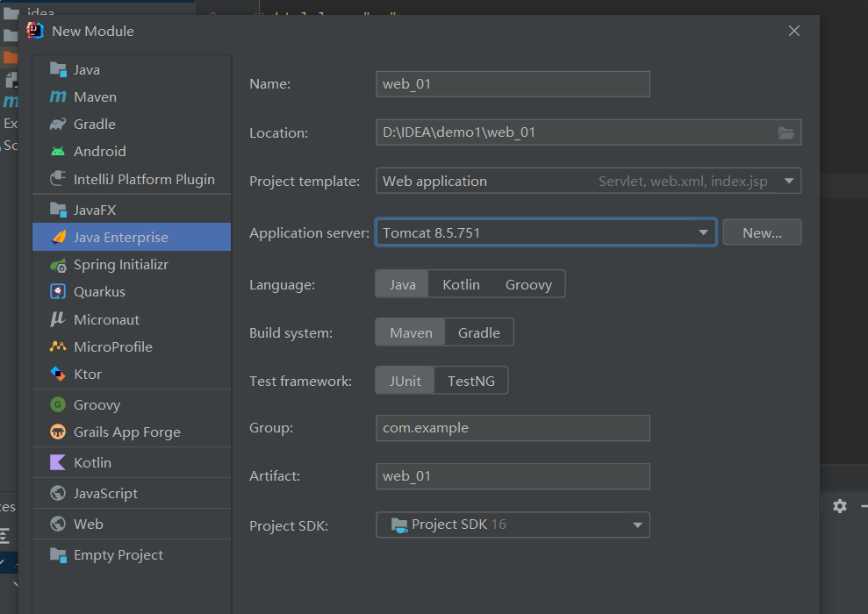
Task: Select the Micronaut module type
Action: pos(106,319)
